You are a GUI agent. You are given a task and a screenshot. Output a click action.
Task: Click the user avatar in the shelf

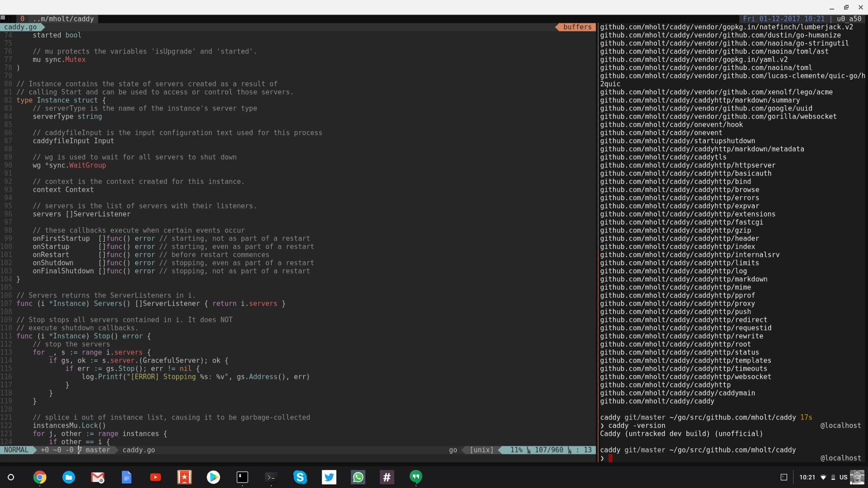click(x=857, y=477)
